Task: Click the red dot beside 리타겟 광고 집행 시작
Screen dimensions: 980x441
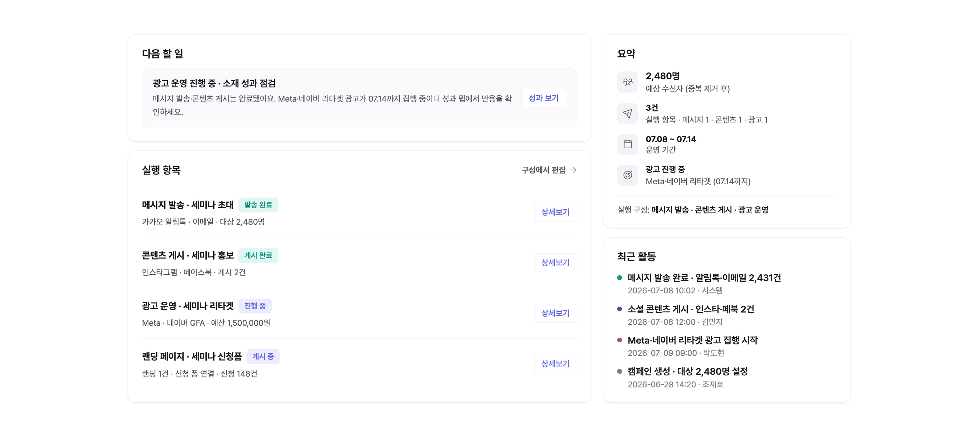Action: pyautogui.click(x=619, y=340)
